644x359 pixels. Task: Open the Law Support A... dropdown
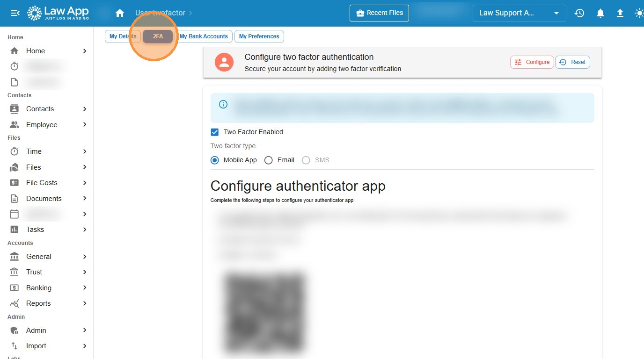pos(519,13)
